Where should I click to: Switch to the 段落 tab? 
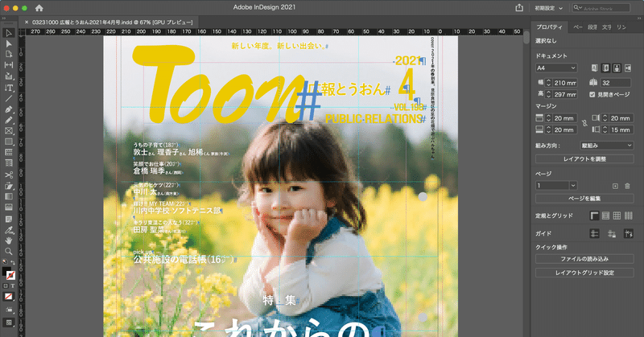(592, 27)
